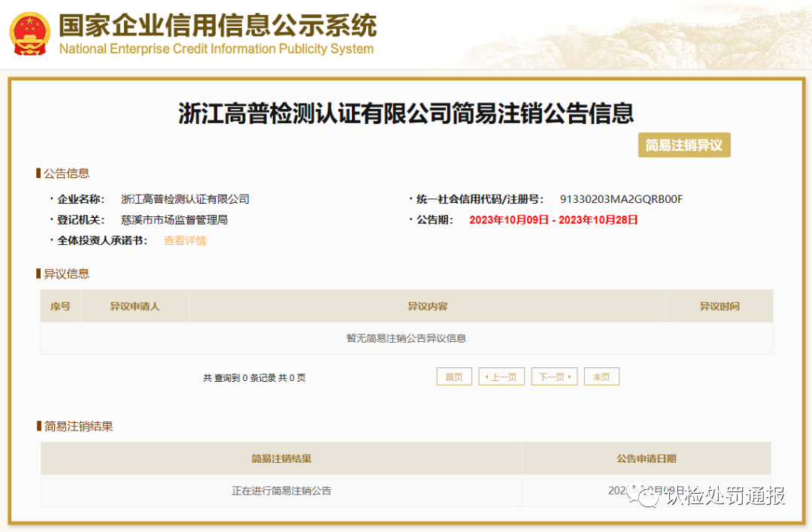Viewport: 812px width, 532px height.
Task: Click the 异议内容 column header
Action: click(428, 307)
